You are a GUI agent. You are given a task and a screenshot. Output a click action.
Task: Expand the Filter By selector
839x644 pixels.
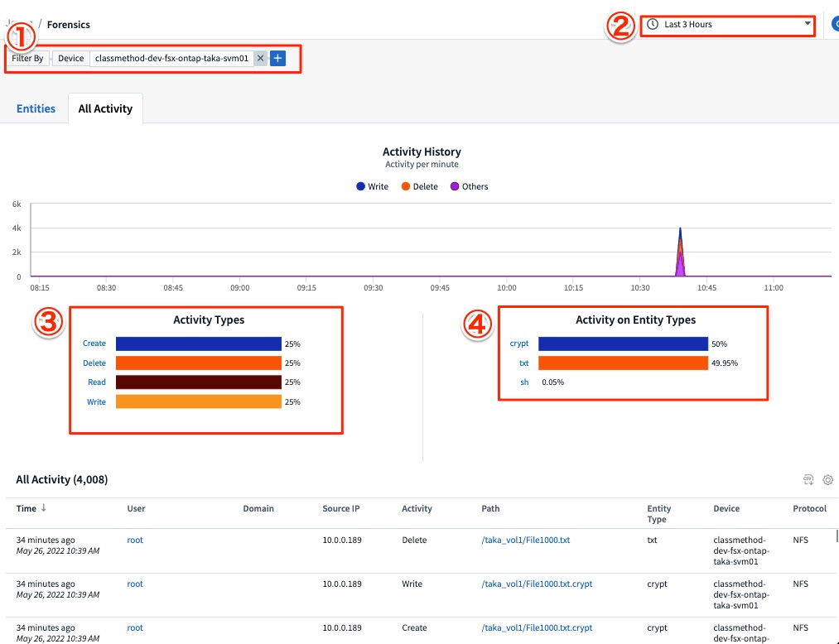(27, 58)
